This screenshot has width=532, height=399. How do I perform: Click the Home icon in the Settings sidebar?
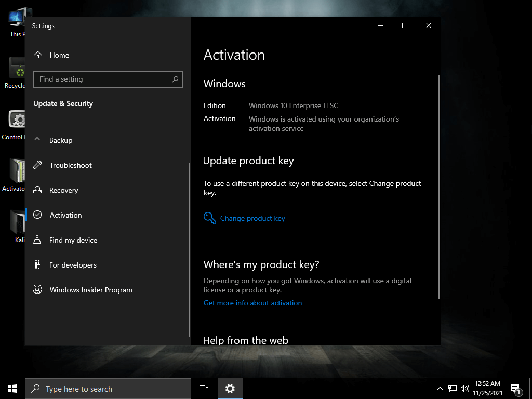click(38, 55)
